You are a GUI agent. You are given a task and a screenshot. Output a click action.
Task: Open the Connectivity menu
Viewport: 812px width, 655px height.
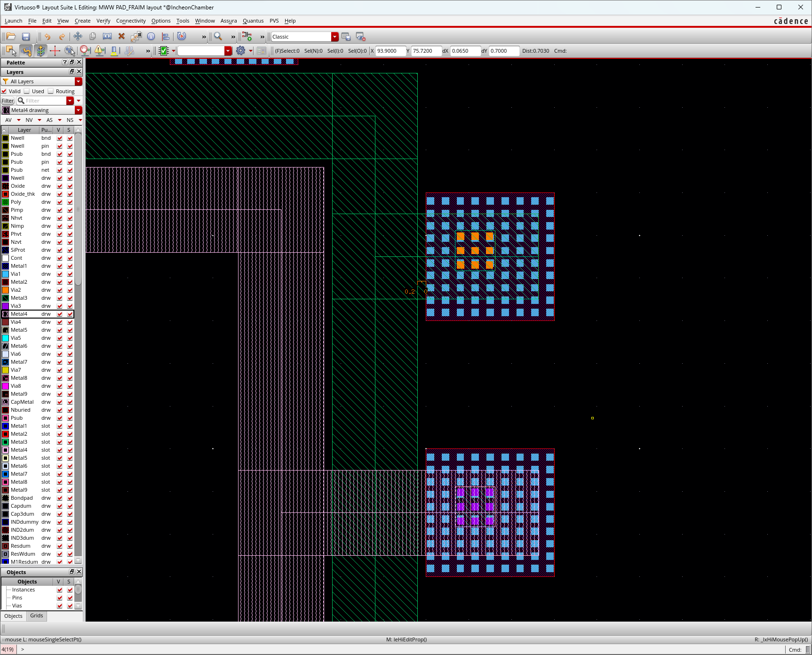coord(131,21)
